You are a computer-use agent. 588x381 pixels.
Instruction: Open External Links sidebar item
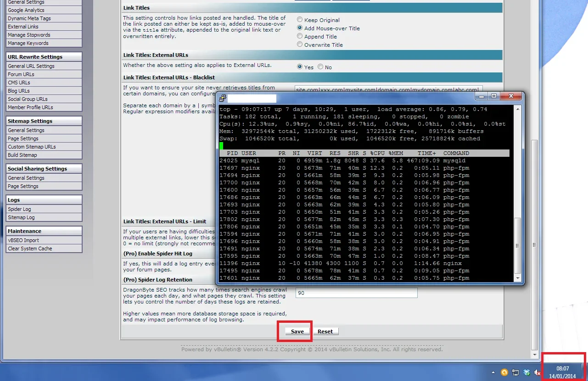click(23, 27)
